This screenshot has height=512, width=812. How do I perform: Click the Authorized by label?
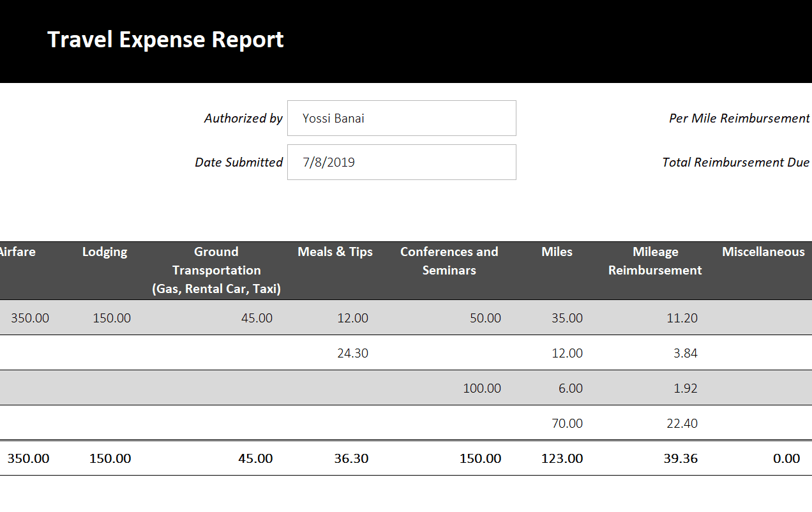243,118
